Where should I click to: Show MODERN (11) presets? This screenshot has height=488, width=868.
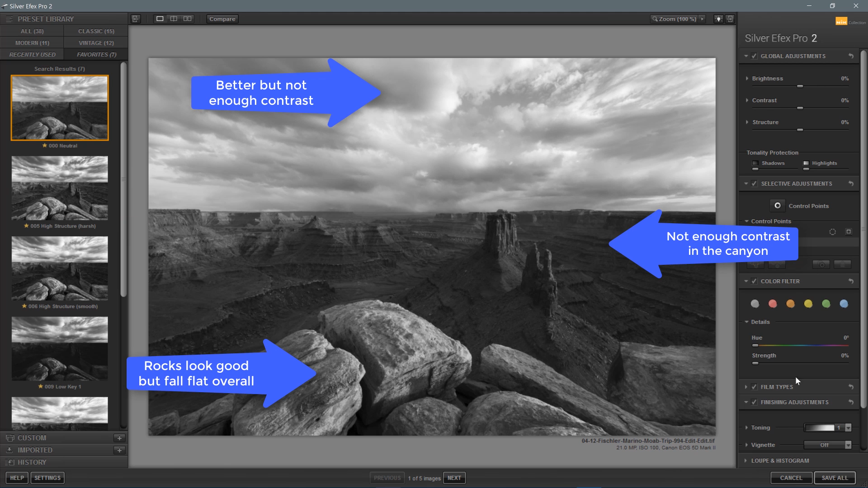click(x=32, y=43)
